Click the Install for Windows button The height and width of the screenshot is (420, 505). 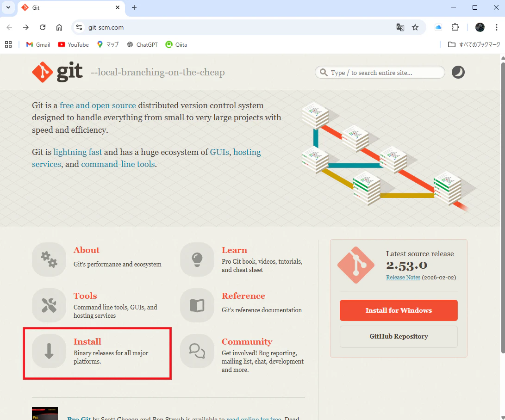click(x=399, y=310)
